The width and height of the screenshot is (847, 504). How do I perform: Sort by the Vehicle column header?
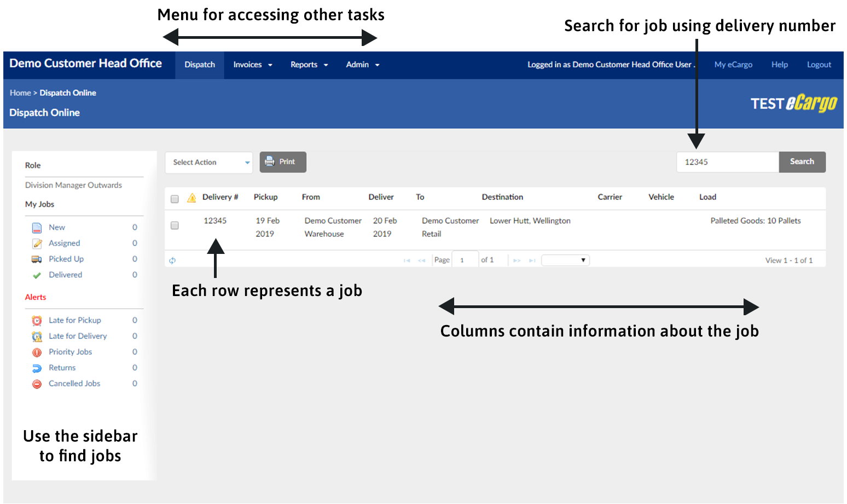click(661, 197)
